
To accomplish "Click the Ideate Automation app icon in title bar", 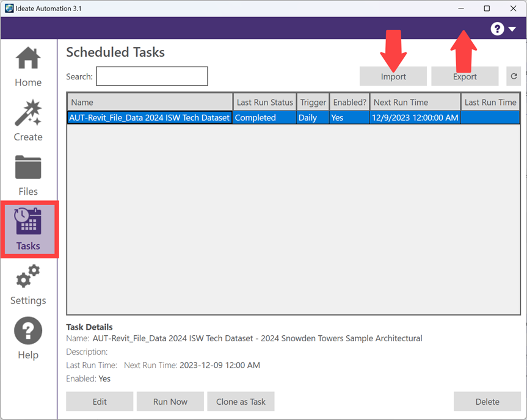I will pos(9,9).
